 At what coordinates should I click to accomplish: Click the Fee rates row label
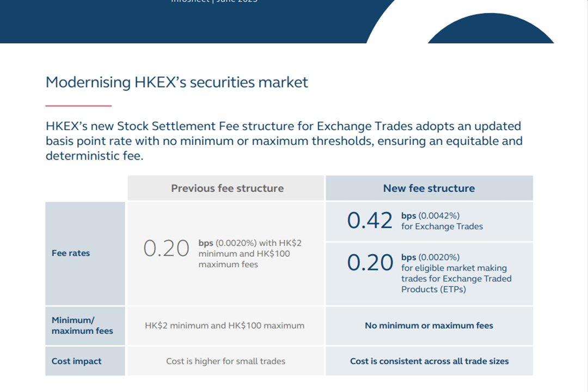[x=71, y=253]
